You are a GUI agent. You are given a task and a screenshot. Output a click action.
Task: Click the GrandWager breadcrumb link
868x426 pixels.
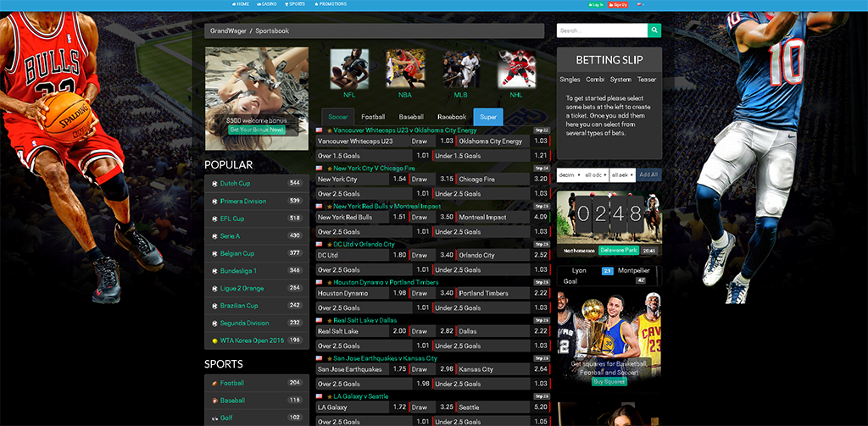point(227,31)
